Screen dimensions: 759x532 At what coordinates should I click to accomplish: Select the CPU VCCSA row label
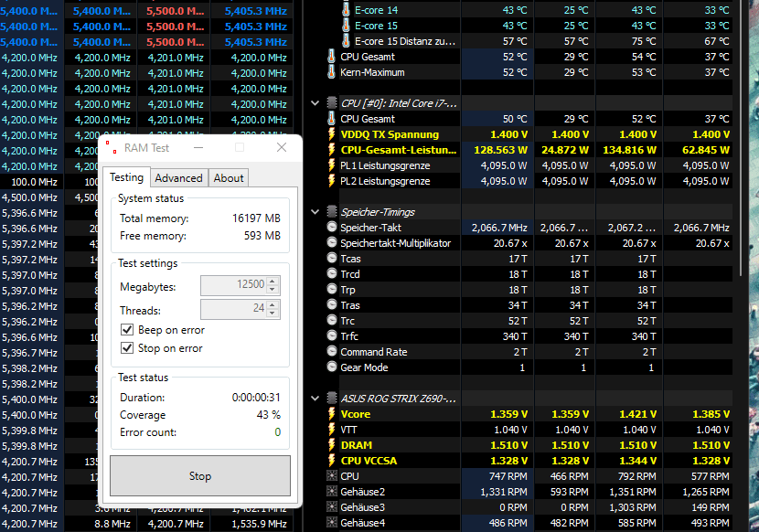tap(369, 461)
